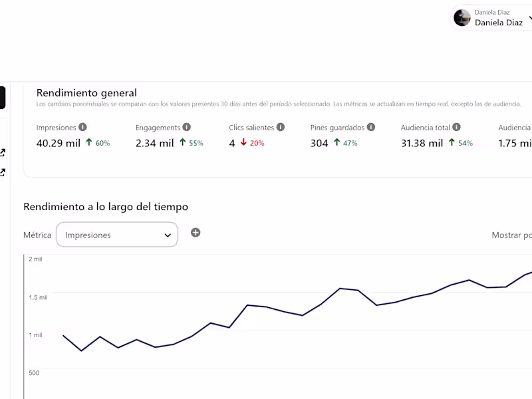
Task: Show info for Pines guardados
Action: coord(371,127)
